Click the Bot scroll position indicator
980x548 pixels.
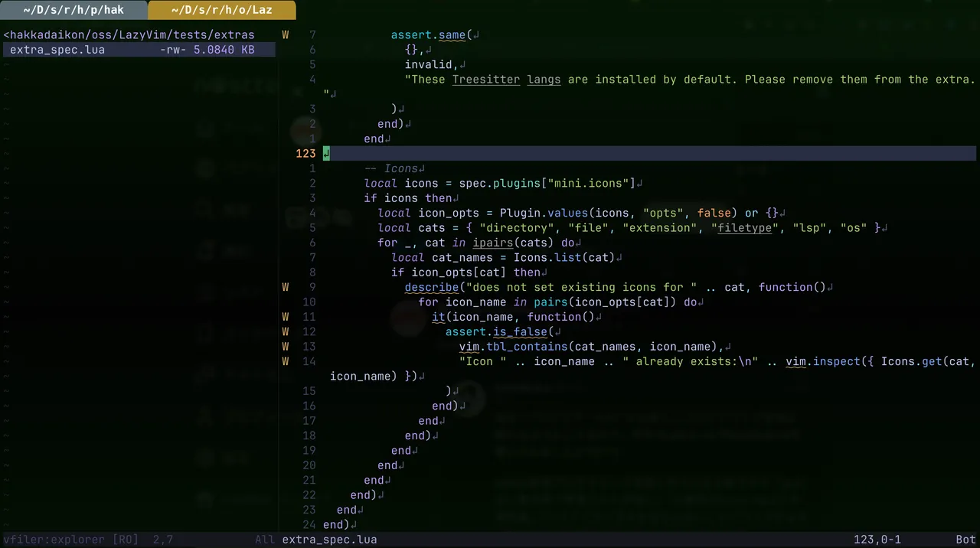(x=965, y=540)
